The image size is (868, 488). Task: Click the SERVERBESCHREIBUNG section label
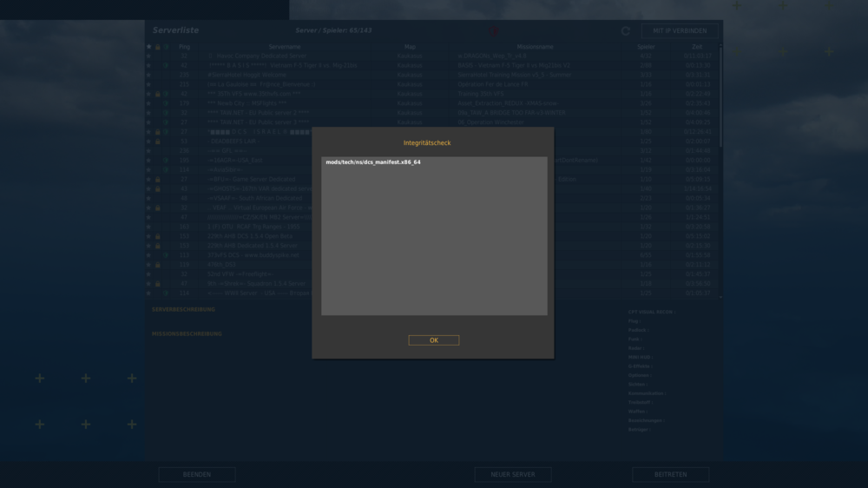point(183,310)
